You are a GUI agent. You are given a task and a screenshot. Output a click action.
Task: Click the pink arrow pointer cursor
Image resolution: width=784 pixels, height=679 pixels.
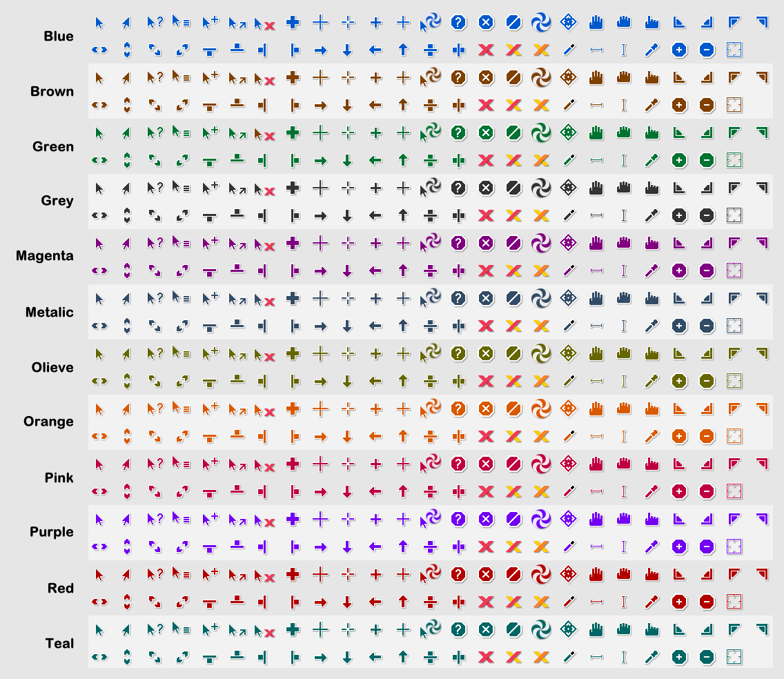[99, 464]
